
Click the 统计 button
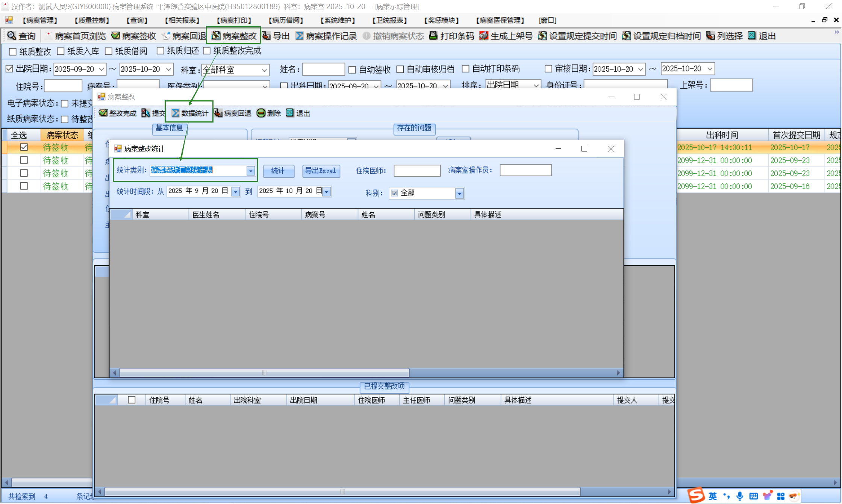pos(278,171)
